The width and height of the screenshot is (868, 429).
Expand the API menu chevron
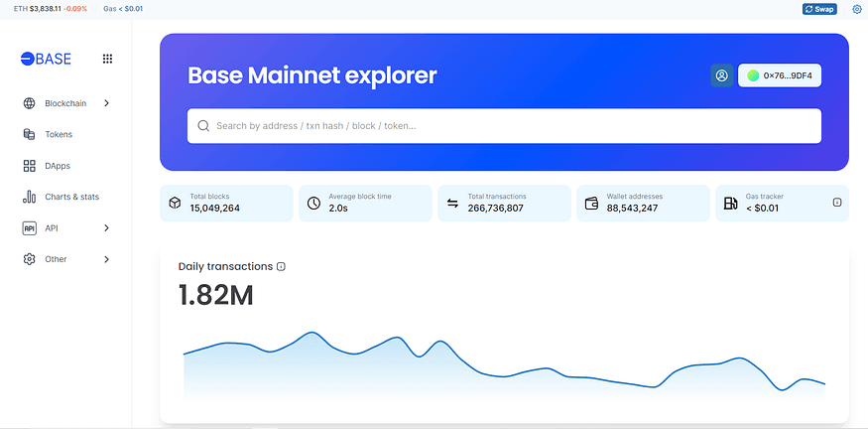[x=107, y=227]
